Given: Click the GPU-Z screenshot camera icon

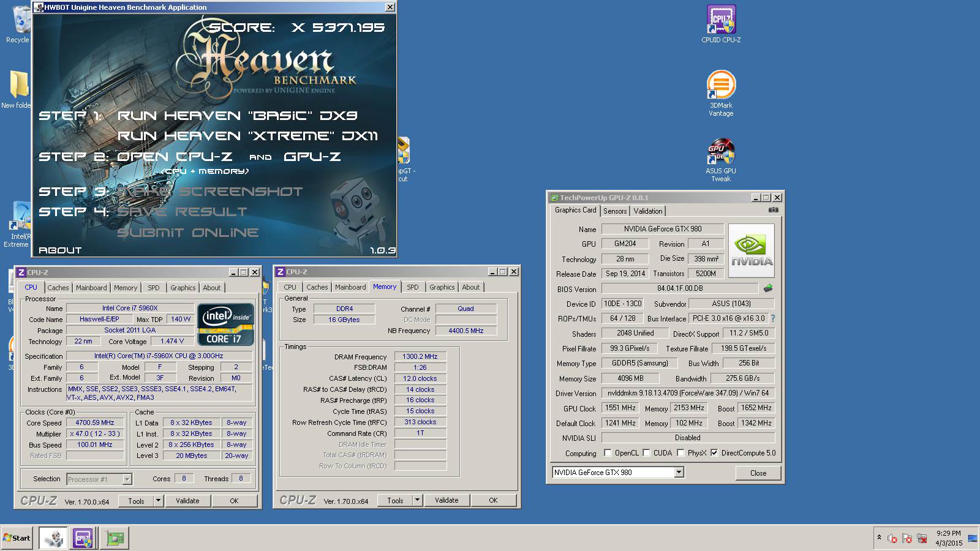Looking at the screenshot, I should [774, 210].
